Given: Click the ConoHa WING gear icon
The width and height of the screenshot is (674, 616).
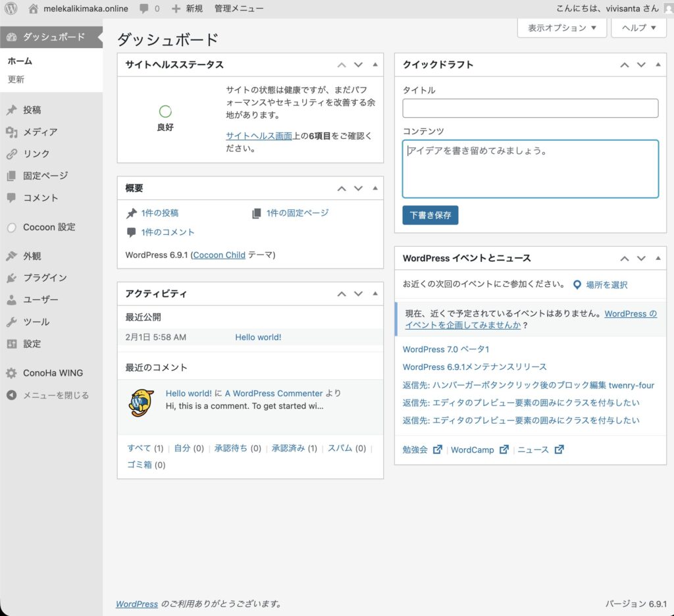Looking at the screenshot, I should 11,372.
